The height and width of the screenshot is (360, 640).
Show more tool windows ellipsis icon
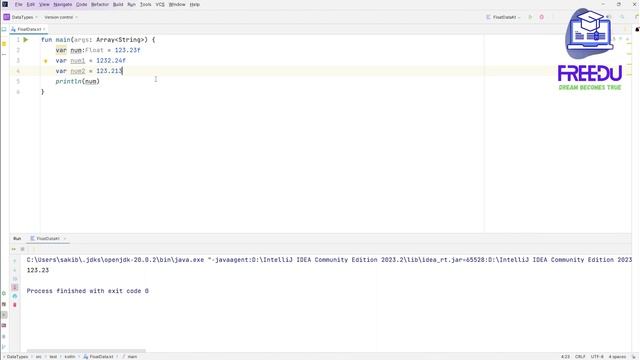click(x=4, y=54)
